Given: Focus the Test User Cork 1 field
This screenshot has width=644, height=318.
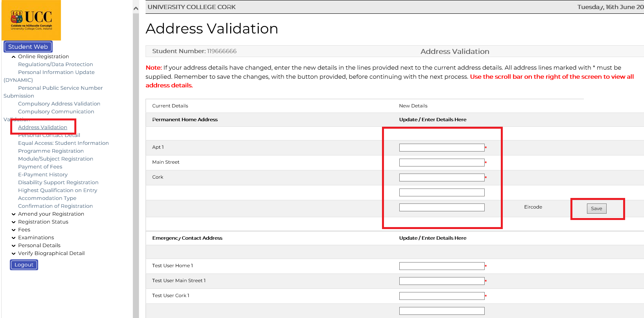Looking at the screenshot, I should click(x=442, y=296).
